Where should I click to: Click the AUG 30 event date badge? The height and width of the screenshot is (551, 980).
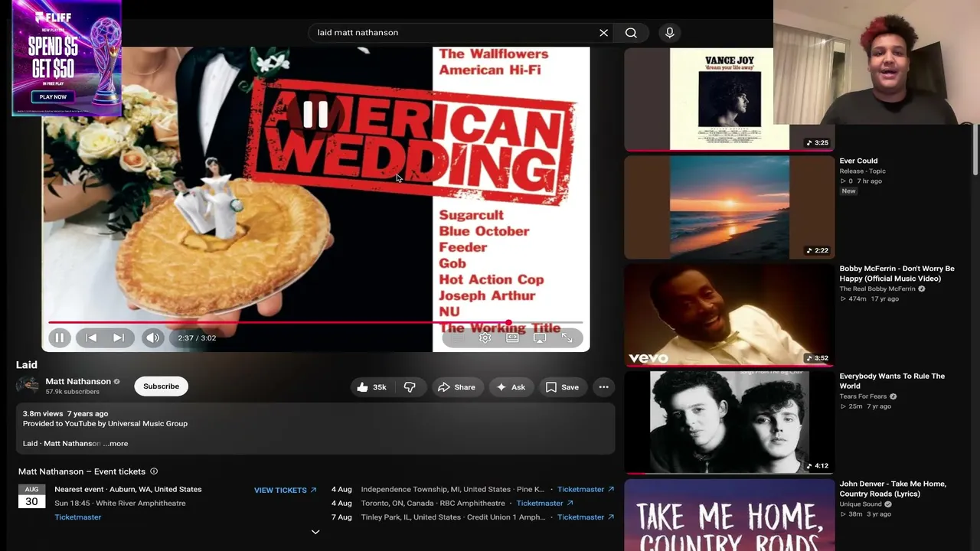[x=31, y=496]
